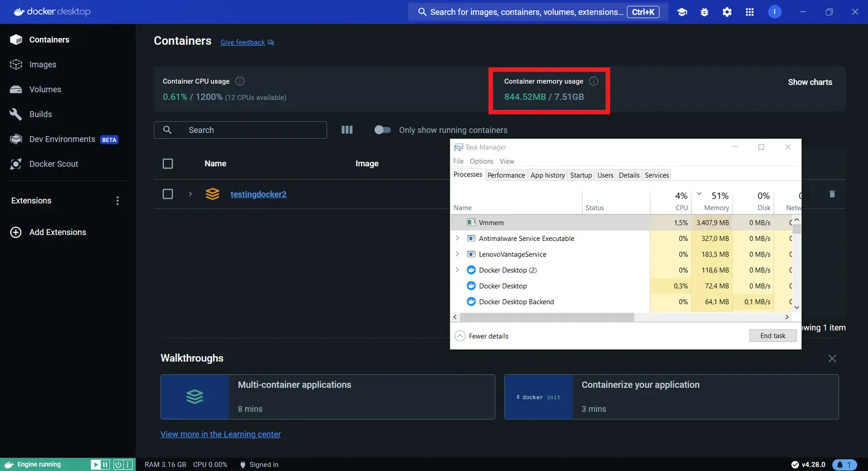Click the memory usage info icon
Screen dimensions: 868x471
(x=593, y=81)
